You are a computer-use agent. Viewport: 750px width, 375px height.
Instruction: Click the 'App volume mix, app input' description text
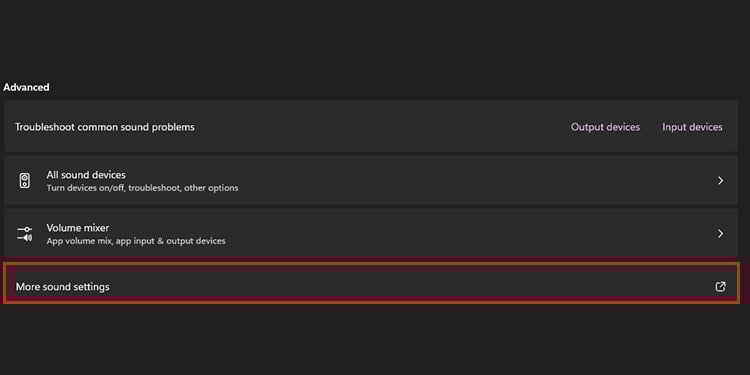pos(136,241)
